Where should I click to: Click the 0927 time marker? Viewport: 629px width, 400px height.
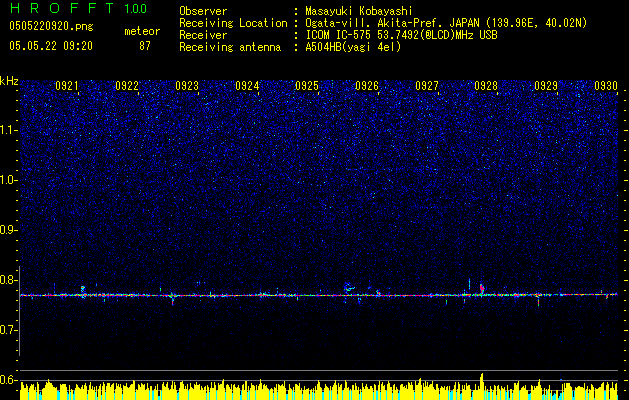point(427,85)
